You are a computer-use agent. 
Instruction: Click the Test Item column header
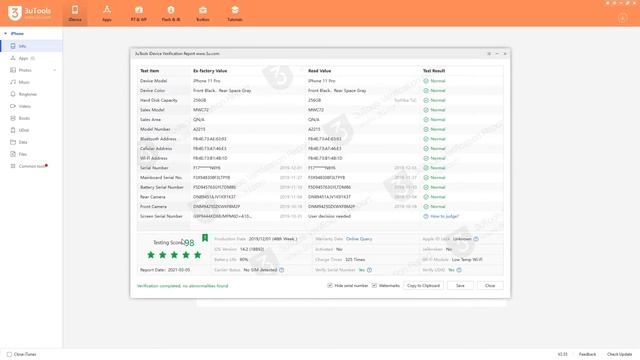pos(149,71)
